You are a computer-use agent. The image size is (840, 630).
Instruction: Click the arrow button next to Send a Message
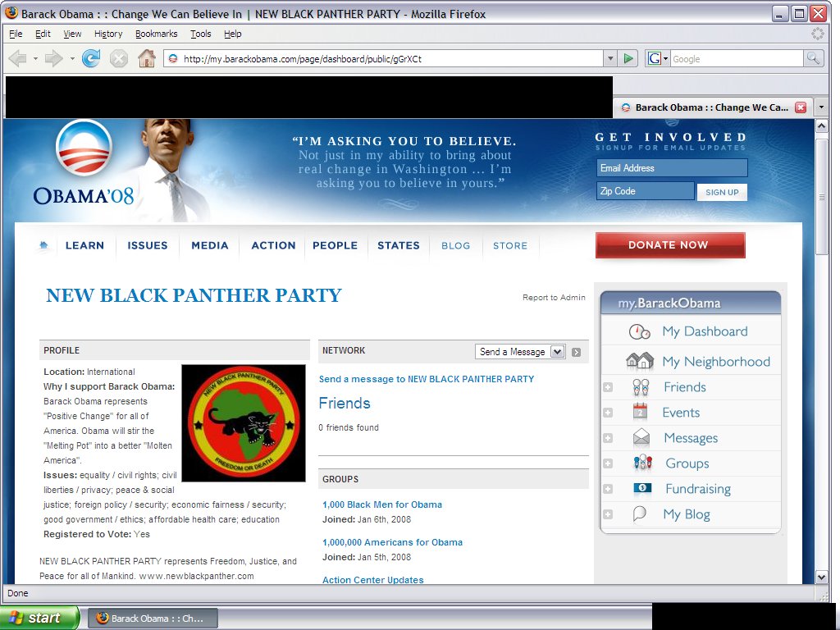click(x=577, y=352)
